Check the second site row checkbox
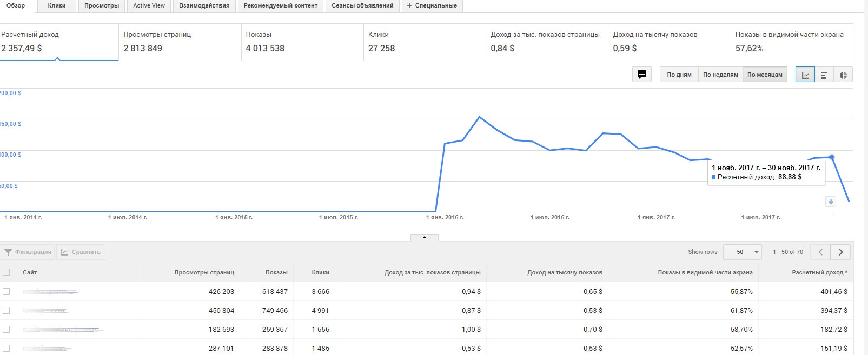868x355 pixels. 6,310
